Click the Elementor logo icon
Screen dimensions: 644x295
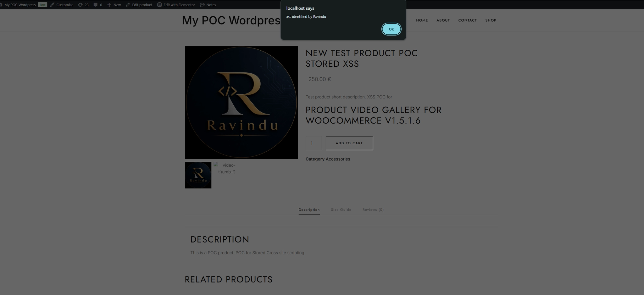[x=159, y=5]
